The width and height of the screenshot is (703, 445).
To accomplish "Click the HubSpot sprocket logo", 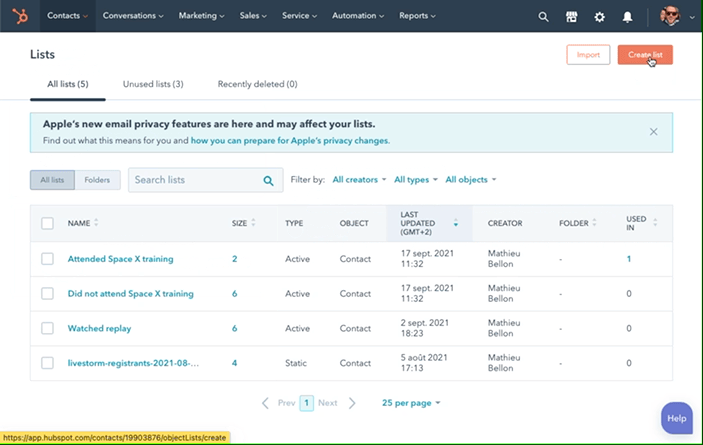I will (20, 16).
